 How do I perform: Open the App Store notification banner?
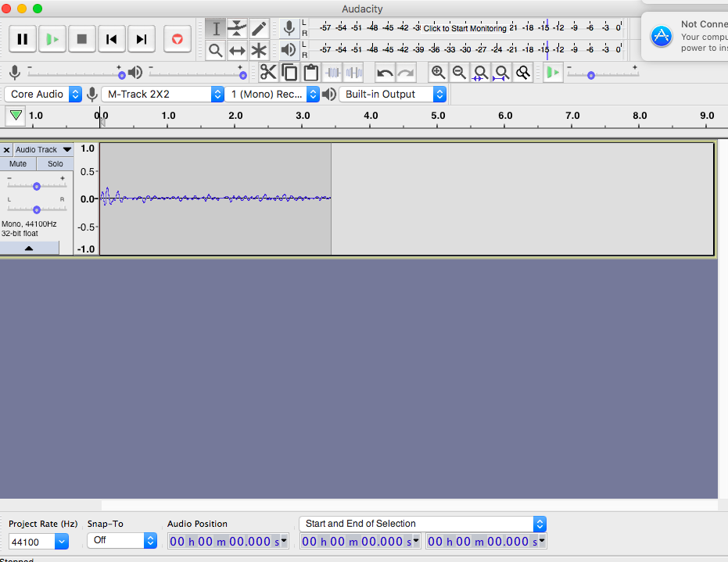point(685,37)
